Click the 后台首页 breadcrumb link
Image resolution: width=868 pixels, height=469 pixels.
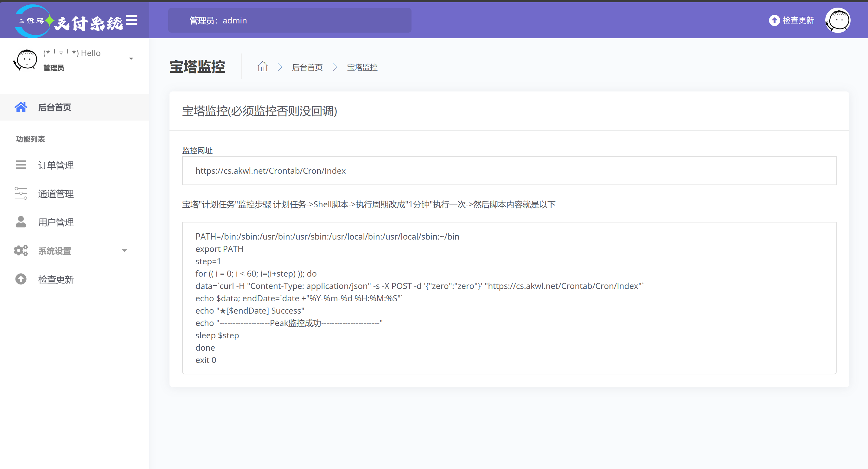307,67
